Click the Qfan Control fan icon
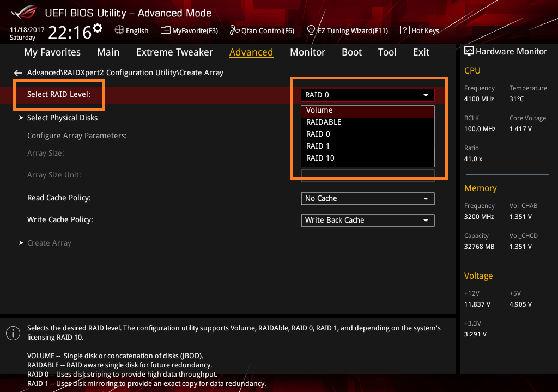The image size is (558, 392). point(234,30)
